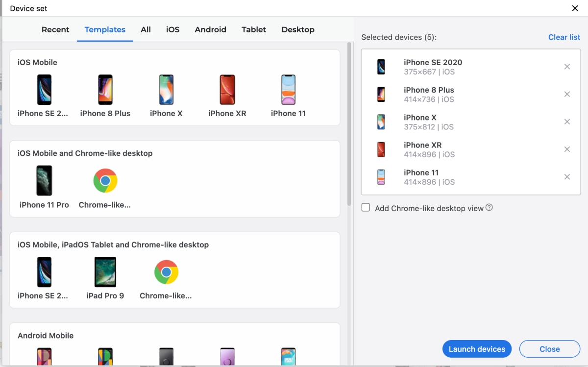Image resolution: width=588 pixels, height=367 pixels.
Task: Click iOS Mobile, iPadOS Tablet template heading
Action: [113, 245]
